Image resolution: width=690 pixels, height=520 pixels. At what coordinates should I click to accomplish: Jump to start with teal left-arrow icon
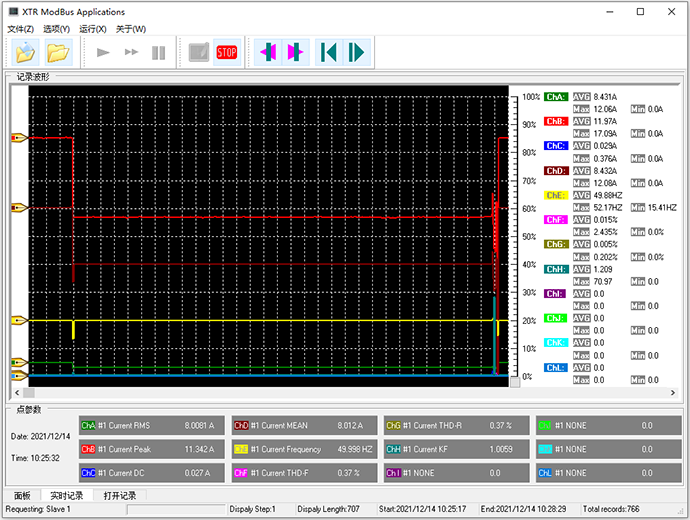[327, 51]
